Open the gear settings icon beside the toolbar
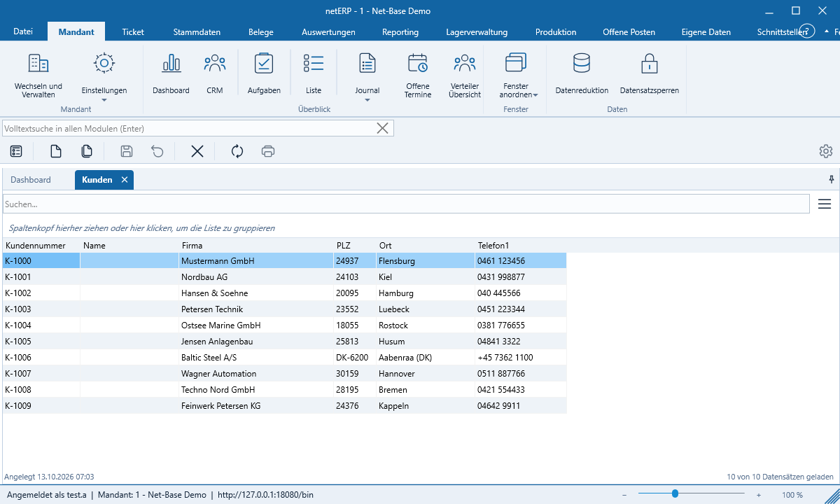Viewport: 840px width, 504px height. click(x=826, y=151)
